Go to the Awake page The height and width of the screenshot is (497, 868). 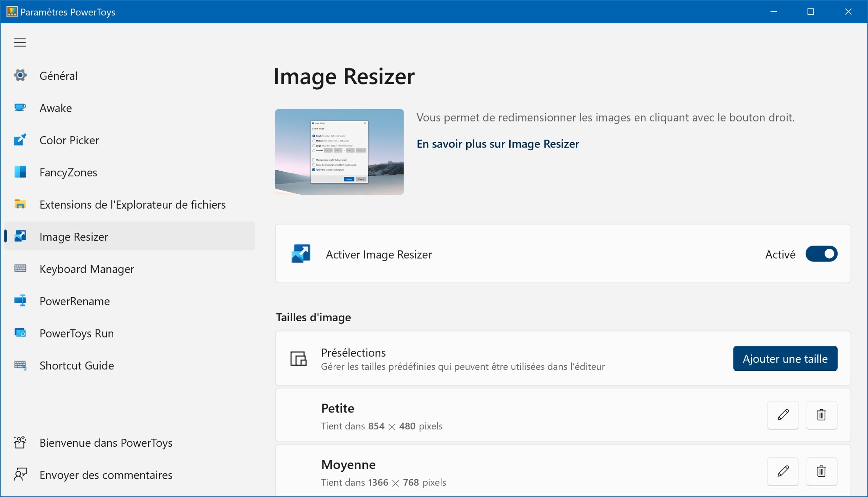pyautogui.click(x=130, y=108)
